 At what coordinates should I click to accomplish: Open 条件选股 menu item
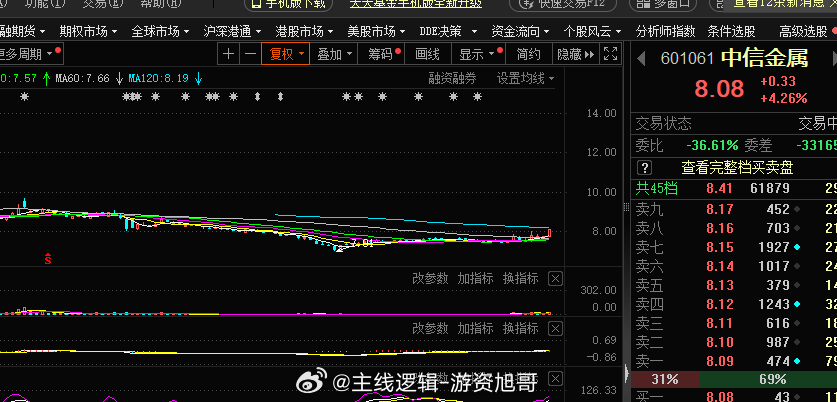tap(731, 31)
